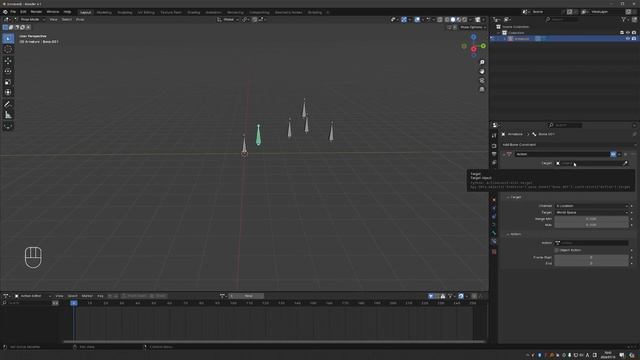Image resolution: width=640 pixels, height=360 pixels.
Task: Open the Add Bone Constraint dropdown
Action: (569, 145)
